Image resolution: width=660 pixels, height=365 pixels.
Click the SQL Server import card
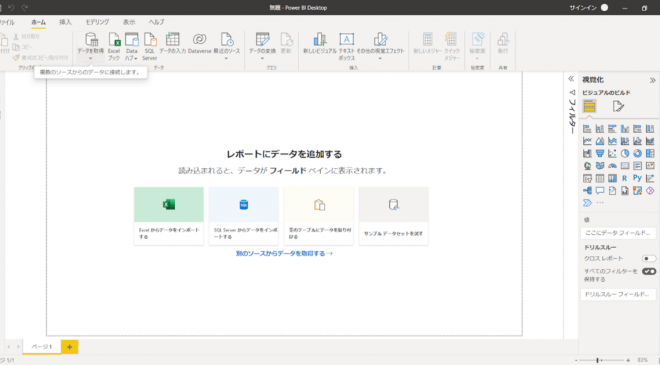(244, 216)
